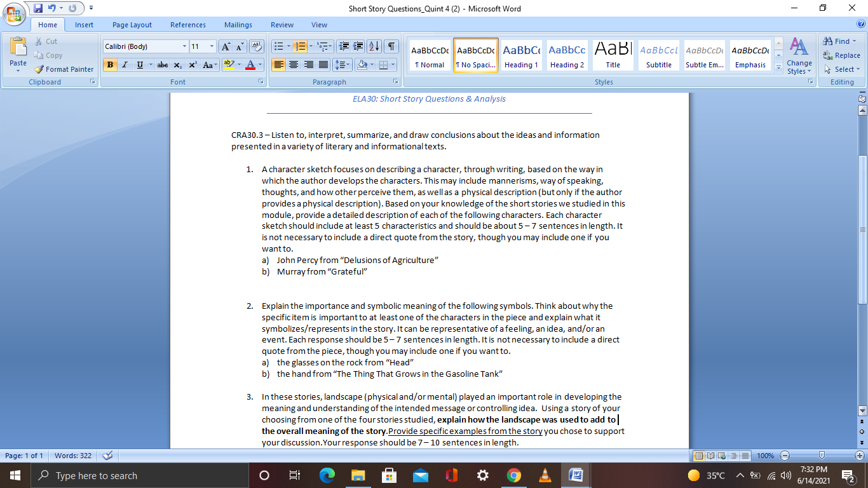Toggle bold formatting
Viewport: 868px width, 488px height.
110,65
